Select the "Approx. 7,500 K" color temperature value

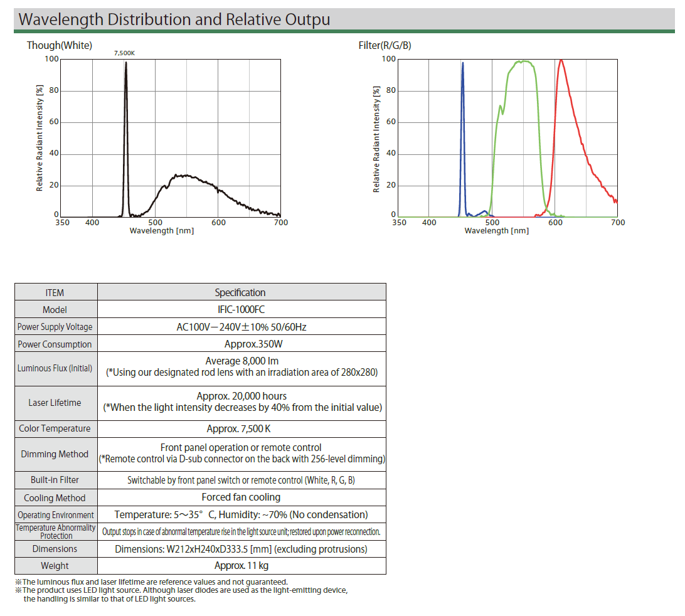tap(242, 429)
